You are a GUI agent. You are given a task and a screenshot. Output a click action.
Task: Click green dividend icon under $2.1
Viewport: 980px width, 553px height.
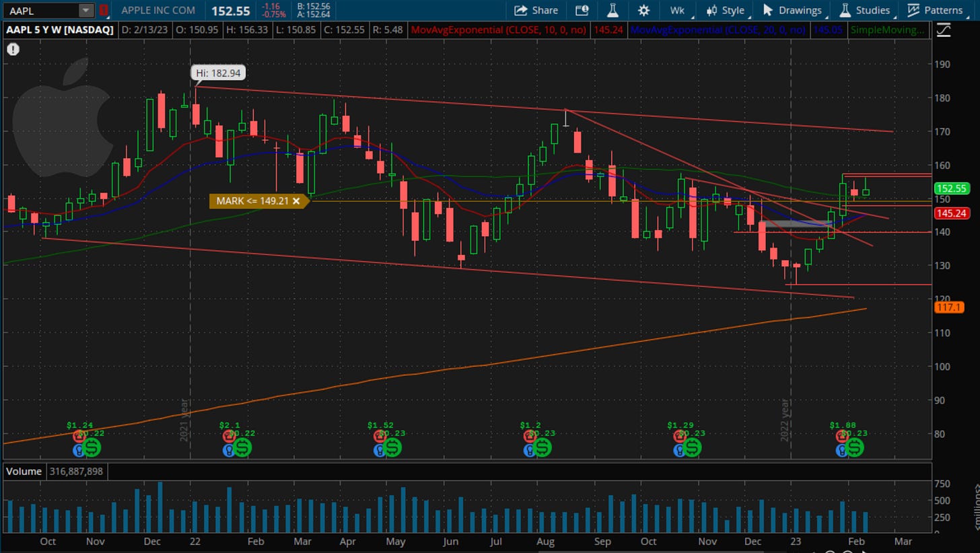(242, 447)
